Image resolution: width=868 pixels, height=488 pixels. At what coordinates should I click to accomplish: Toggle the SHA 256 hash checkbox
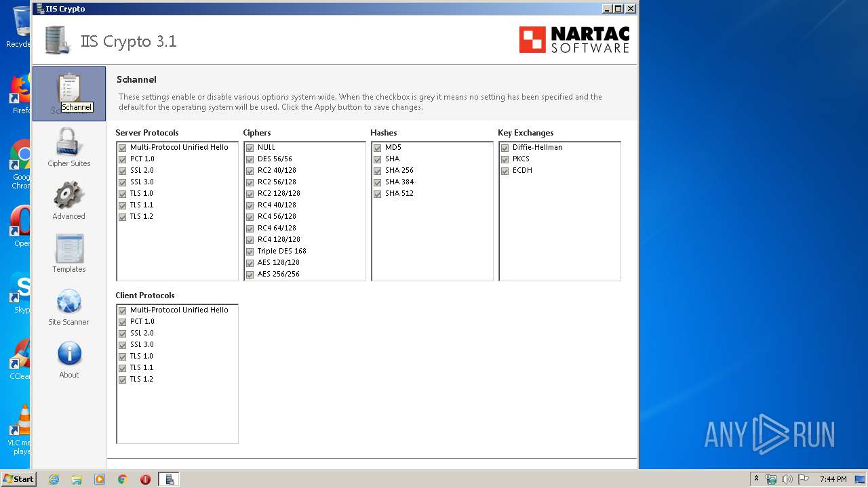tap(378, 171)
